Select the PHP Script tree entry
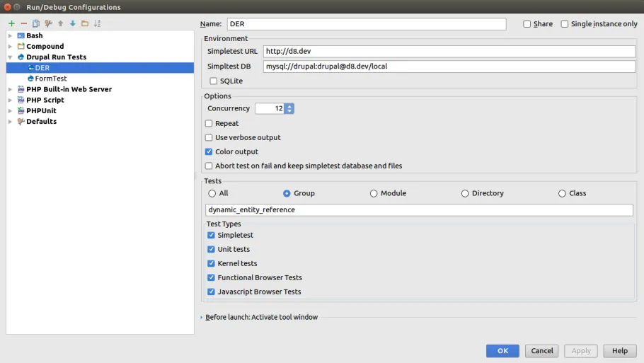 (45, 100)
